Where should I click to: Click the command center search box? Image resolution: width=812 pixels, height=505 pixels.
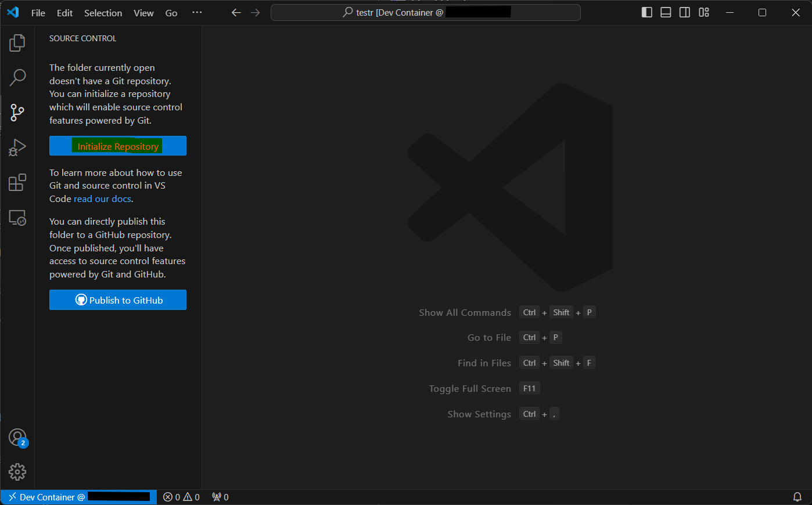[426, 12]
